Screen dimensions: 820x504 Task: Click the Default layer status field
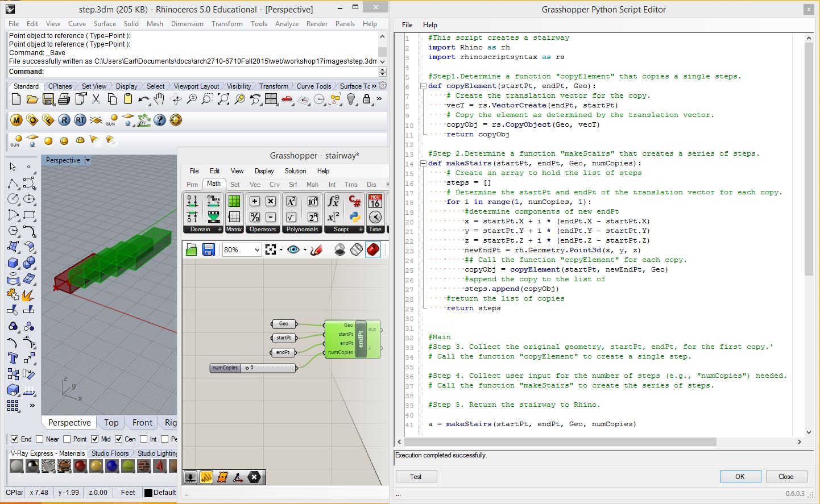160,493
